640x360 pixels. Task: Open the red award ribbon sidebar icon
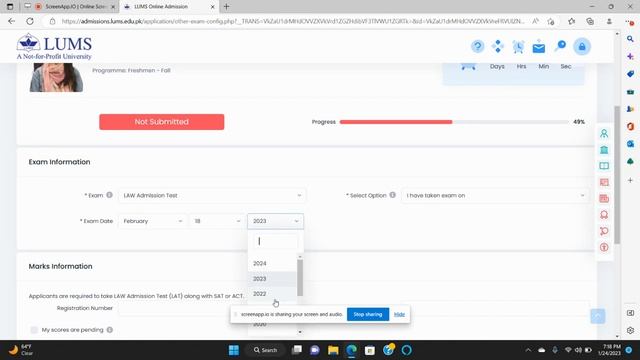604,215
